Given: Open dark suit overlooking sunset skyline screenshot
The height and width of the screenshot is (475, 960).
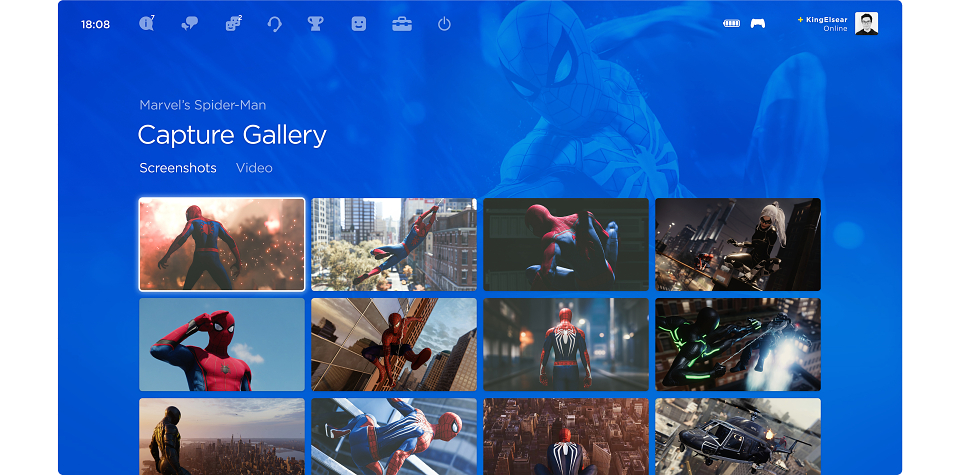Looking at the screenshot, I should (222, 436).
